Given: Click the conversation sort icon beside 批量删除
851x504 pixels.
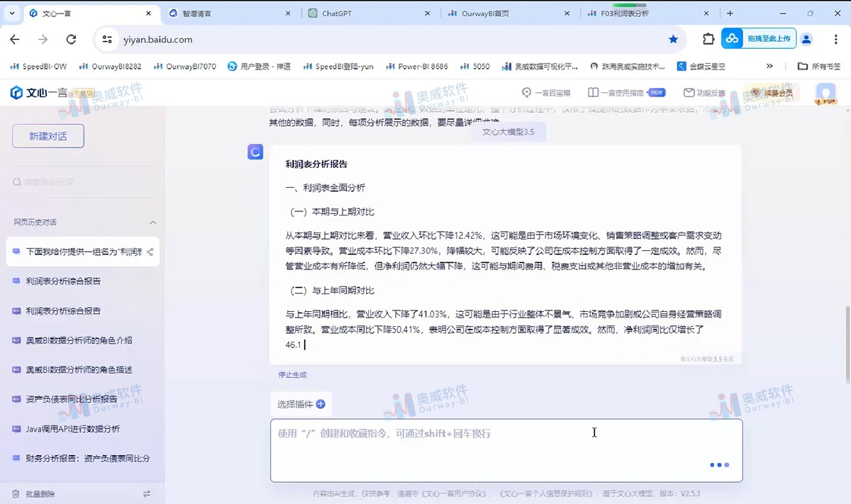Looking at the screenshot, I should tap(147, 493).
